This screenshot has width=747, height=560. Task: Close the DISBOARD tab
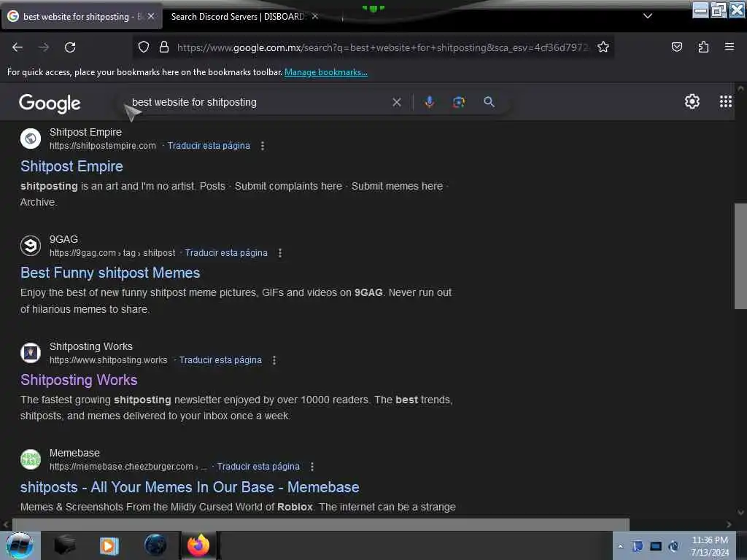pyautogui.click(x=315, y=16)
